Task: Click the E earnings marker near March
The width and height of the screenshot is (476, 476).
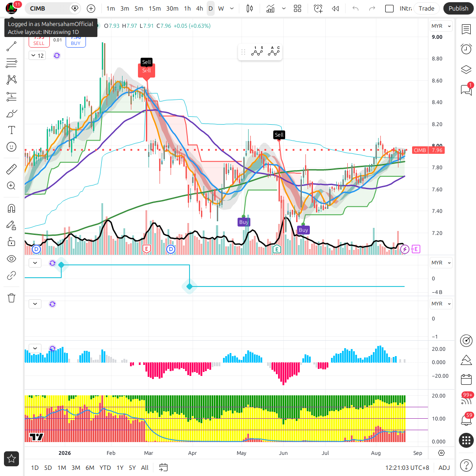Action: pos(147,249)
